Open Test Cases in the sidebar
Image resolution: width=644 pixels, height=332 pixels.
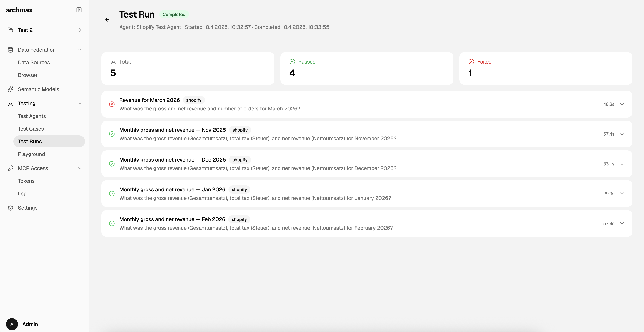pyautogui.click(x=31, y=129)
